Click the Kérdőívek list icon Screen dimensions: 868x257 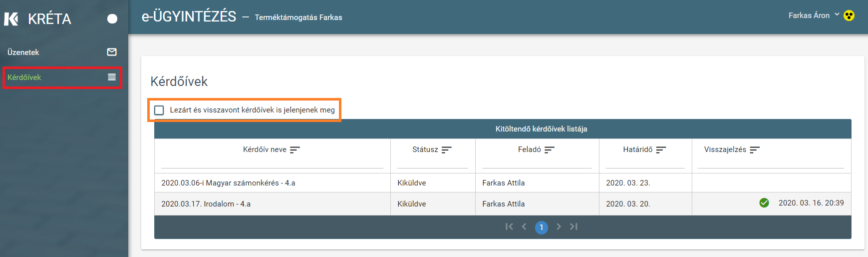112,77
